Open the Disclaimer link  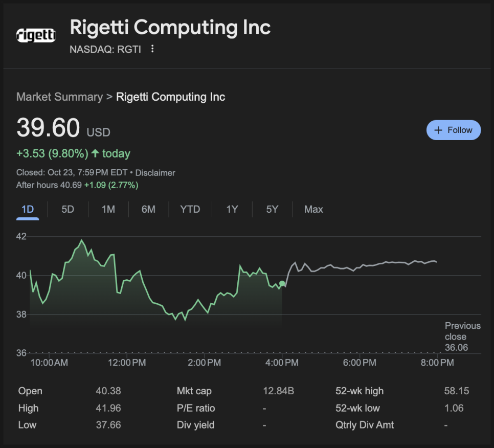click(155, 173)
